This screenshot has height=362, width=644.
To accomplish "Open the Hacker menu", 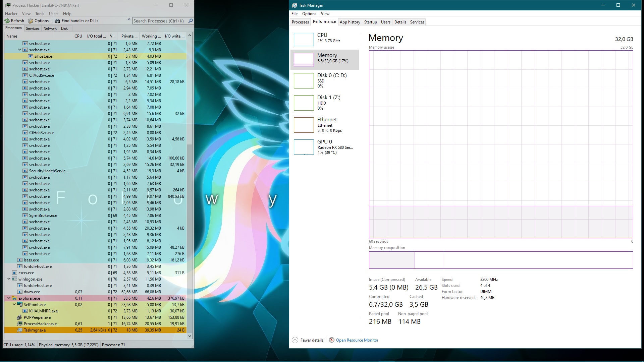I will point(11,14).
